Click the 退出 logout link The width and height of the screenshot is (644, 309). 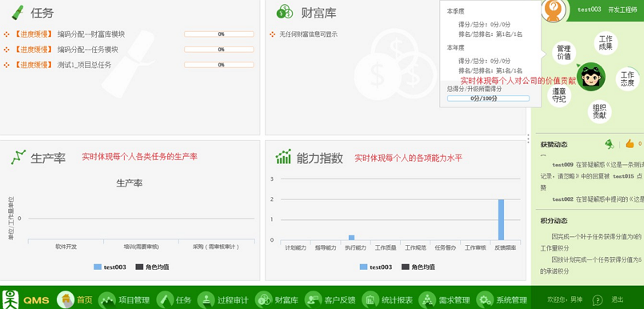point(618,299)
